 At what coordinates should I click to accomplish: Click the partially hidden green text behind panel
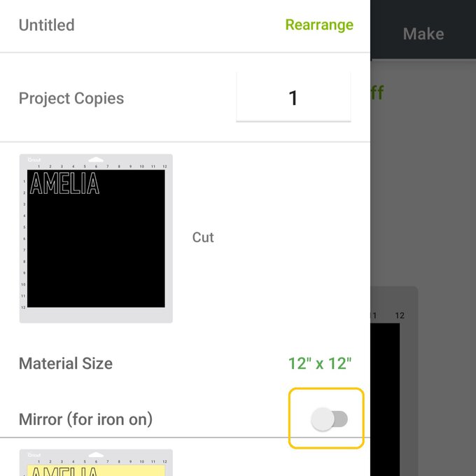[377, 93]
